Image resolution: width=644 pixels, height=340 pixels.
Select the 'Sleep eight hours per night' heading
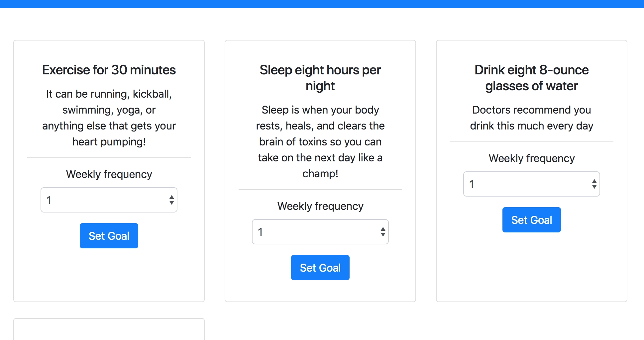coord(320,78)
